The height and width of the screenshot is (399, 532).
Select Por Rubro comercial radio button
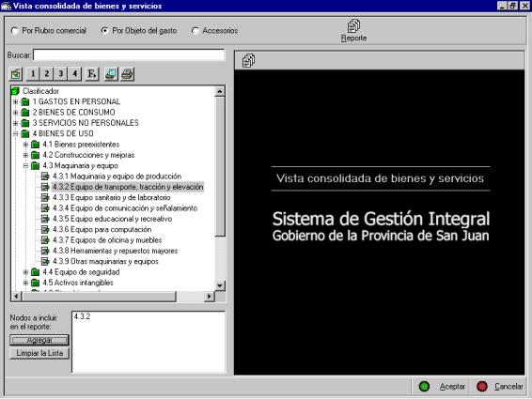pyautogui.click(x=14, y=31)
